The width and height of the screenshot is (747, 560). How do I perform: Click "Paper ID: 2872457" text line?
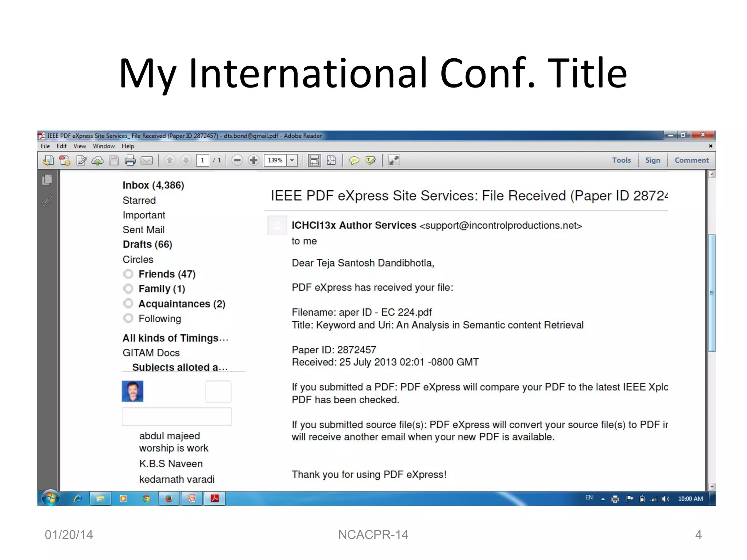click(334, 350)
